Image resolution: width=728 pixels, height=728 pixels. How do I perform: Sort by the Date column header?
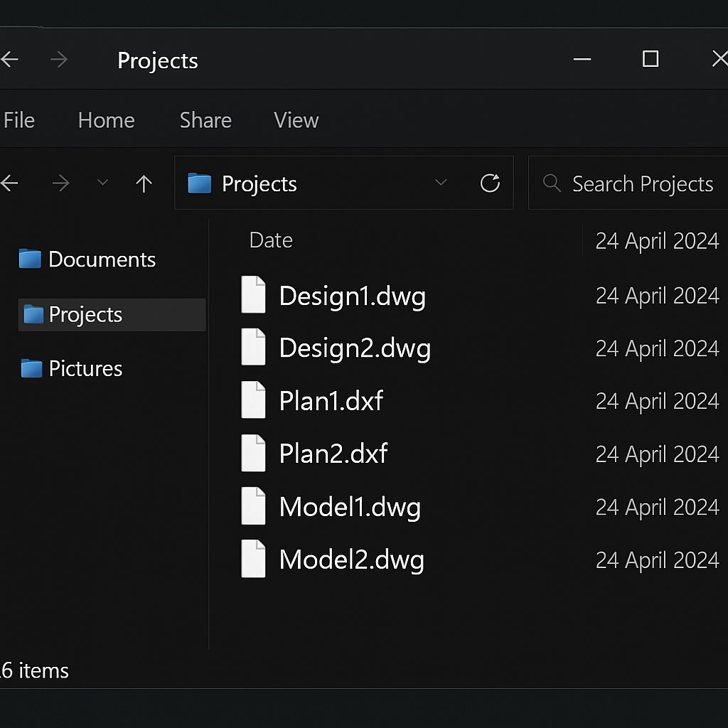pyautogui.click(x=271, y=240)
